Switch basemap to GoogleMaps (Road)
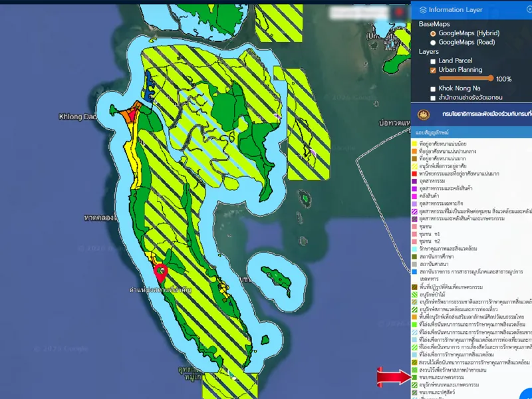Screen dimensions: 532x399 coord(433,43)
